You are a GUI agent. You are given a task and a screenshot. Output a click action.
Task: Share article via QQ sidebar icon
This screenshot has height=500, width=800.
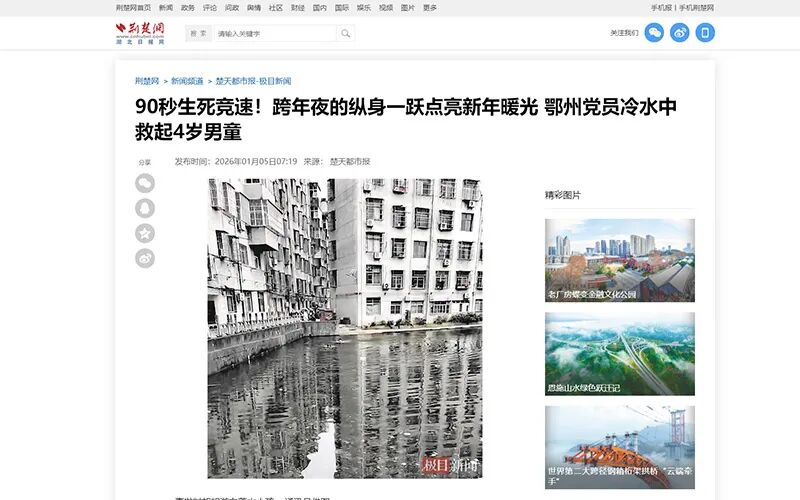point(145,208)
